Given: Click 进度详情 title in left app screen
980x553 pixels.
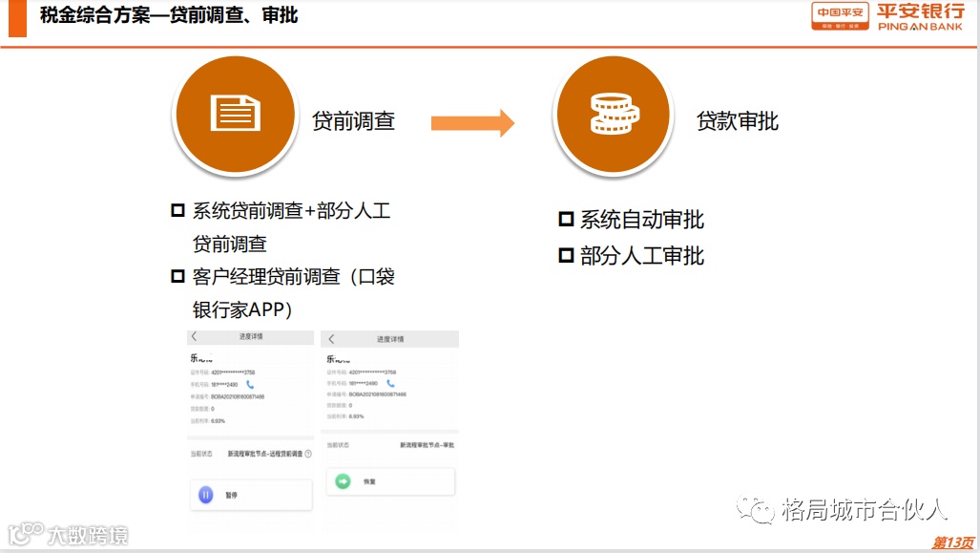Looking at the screenshot, I should [x=251, y=336].
